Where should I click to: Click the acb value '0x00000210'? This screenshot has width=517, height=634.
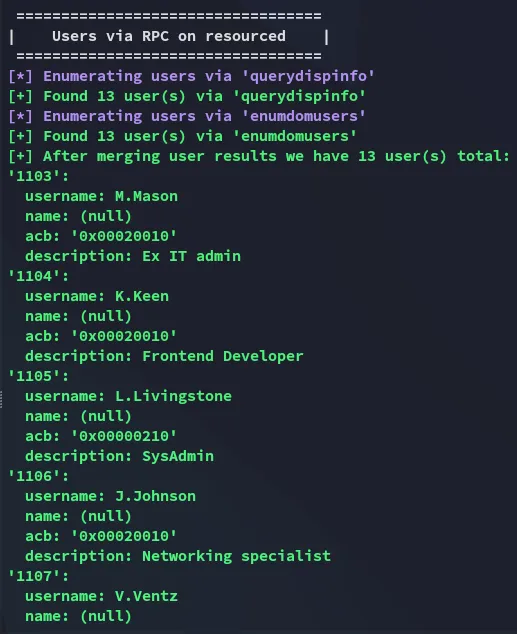coord(124,436)
